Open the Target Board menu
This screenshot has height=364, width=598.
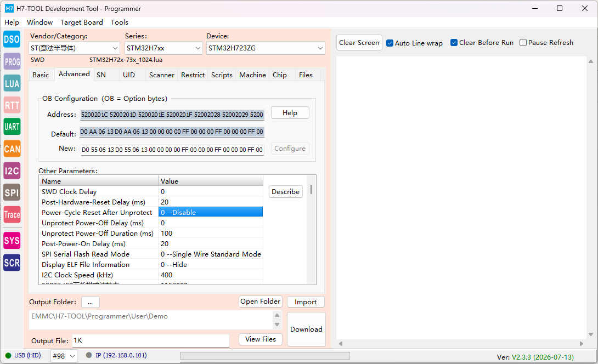(82, 22)
